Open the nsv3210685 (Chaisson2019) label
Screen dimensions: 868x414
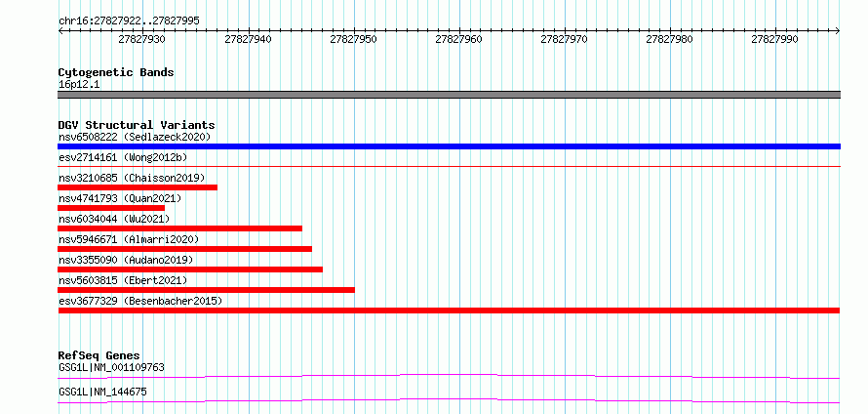132,178
